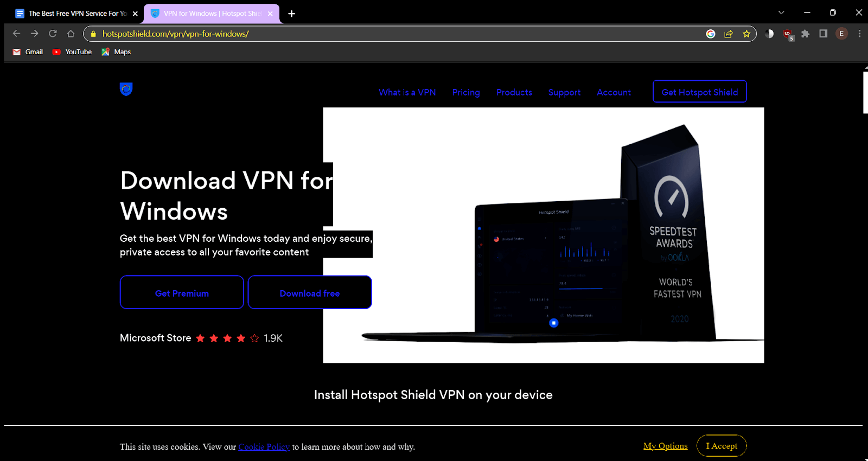The height and width of the screenshot is (461, 868).
Task: Open Gmail bookmark
Action: [x=28, y=52]
